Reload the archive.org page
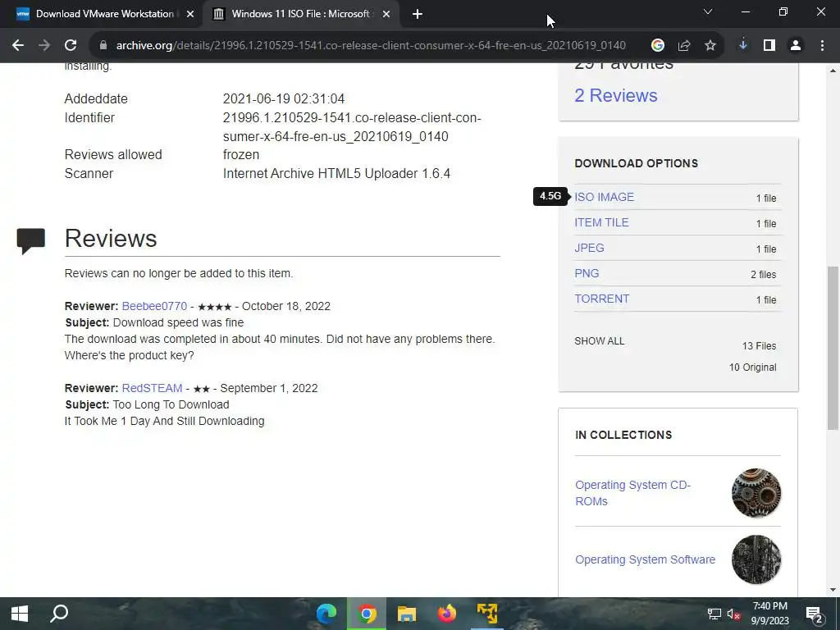 [x=71, y=46]
